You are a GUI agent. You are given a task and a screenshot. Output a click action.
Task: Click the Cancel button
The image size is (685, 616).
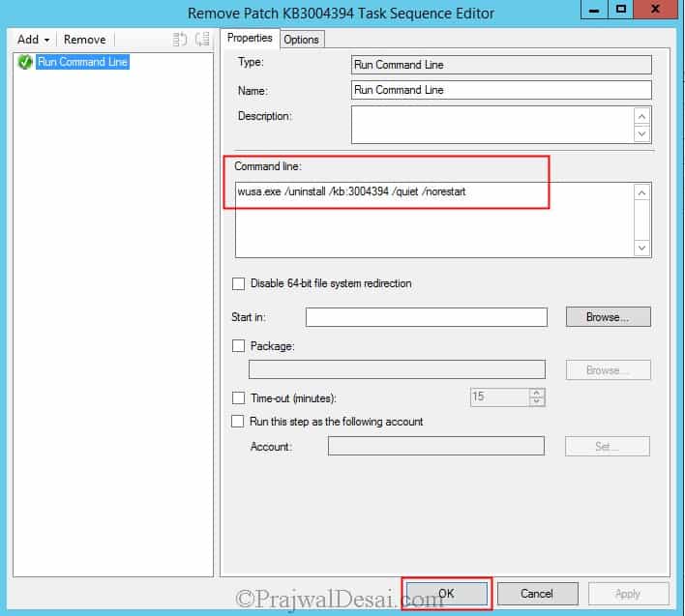click(x=537, y=594)
